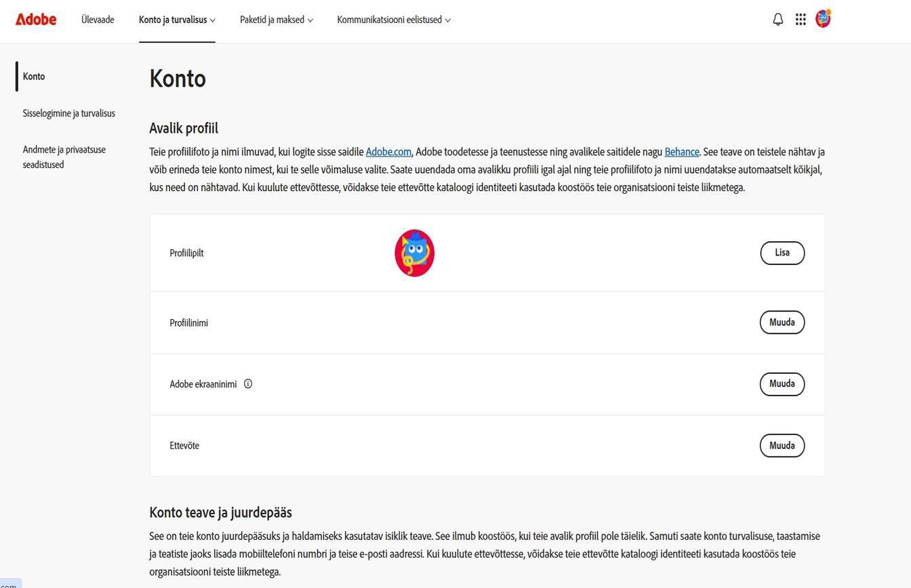Screen dimensions: 911x588
Task: Open Andmete ja privaatsuse seadistused
Action: pyautogui.click(x=64, y=156)
